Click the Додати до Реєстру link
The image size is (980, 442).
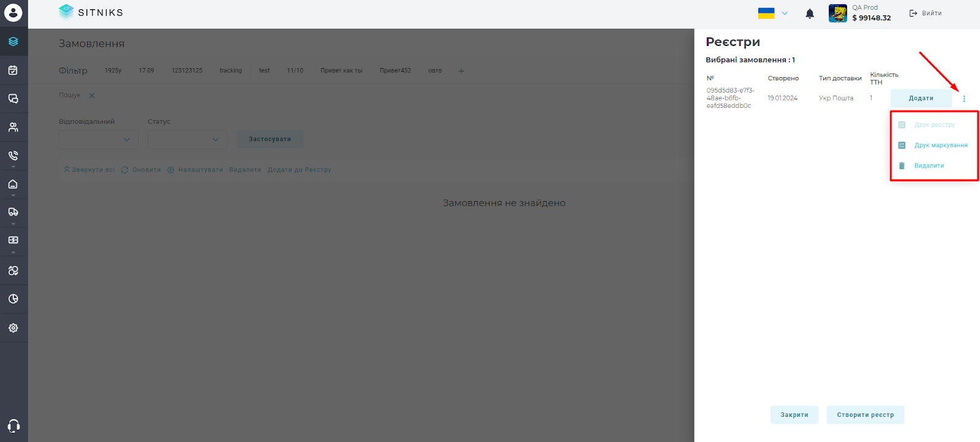300,170
